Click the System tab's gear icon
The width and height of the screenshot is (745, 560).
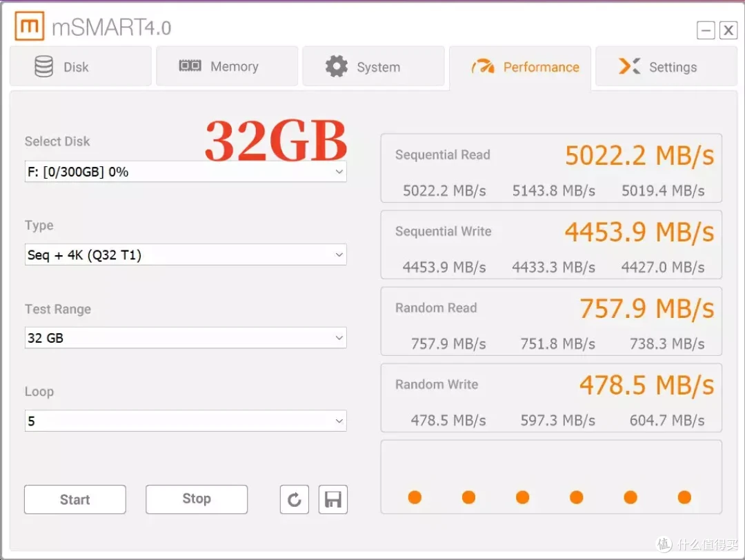coord(337,66)
